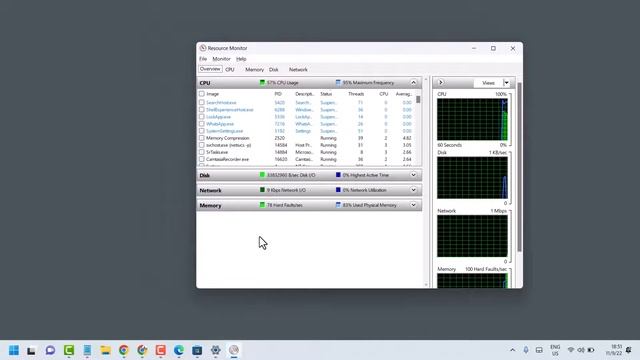The image size is (640, 360).
Task: Check the ShellExperienceHost.exe checkbox
Action: [x=202, y=110]
